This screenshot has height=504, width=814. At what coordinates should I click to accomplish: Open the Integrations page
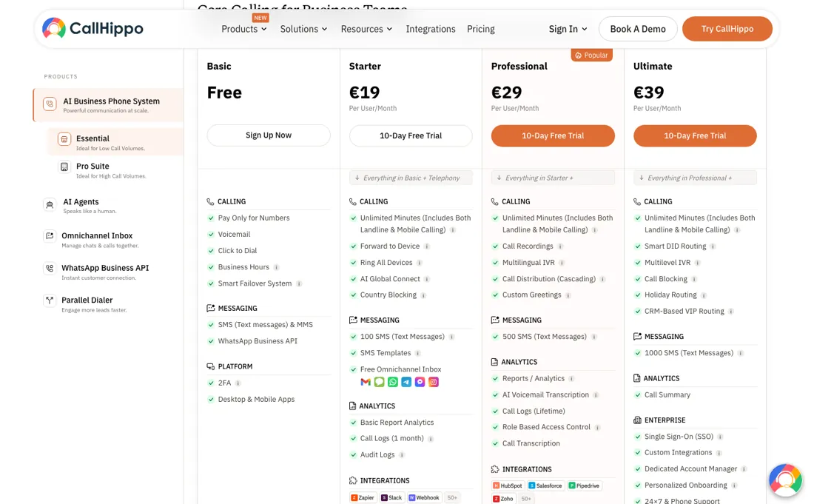pos(431,29)
